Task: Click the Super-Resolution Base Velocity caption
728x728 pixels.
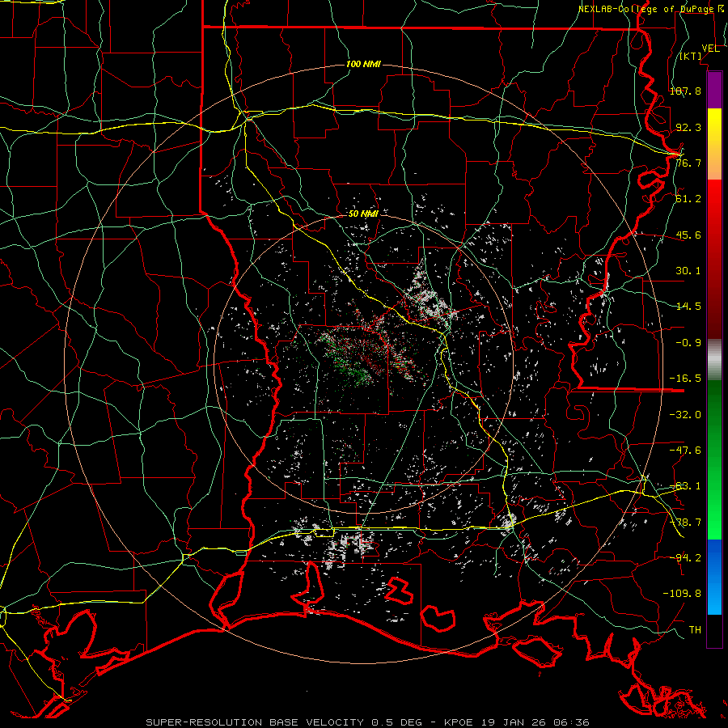Action: [368, 722]
